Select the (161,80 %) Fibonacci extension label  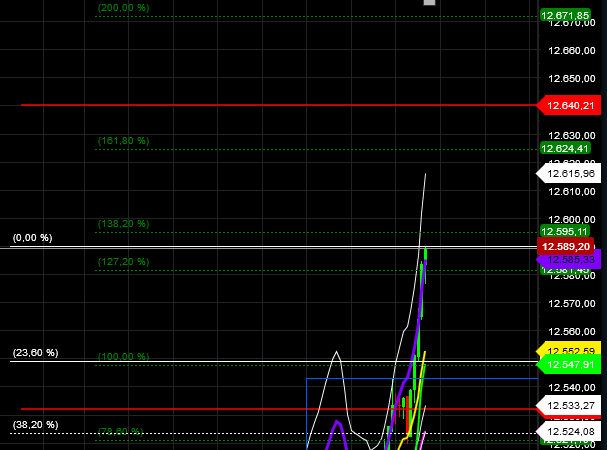(123, 141)
